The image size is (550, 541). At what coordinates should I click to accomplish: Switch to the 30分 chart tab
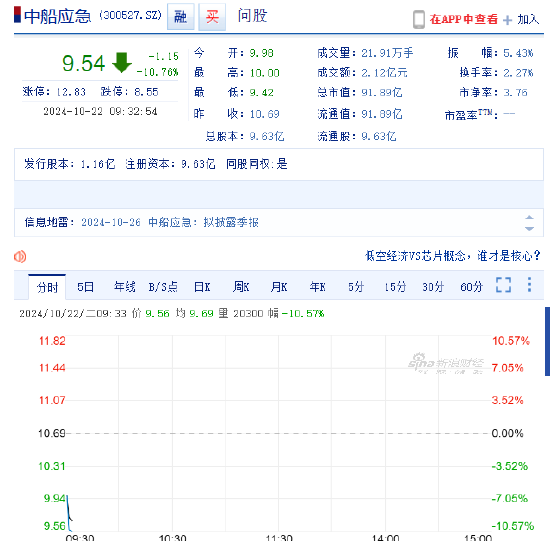tap(433, 287)
